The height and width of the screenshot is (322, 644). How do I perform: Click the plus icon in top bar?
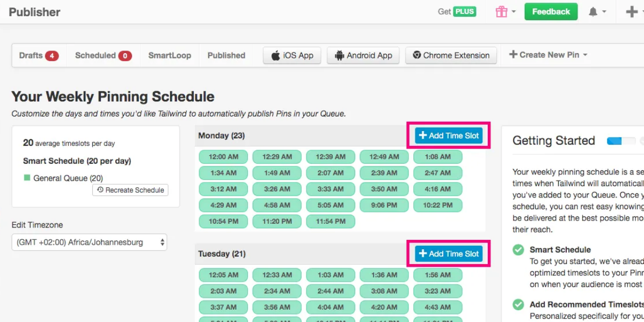(632, 12)
